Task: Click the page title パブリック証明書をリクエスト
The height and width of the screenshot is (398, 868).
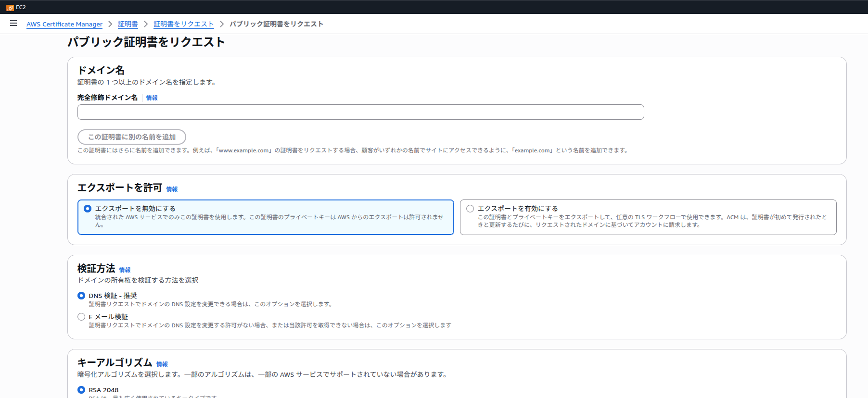Action: (146, 42)
